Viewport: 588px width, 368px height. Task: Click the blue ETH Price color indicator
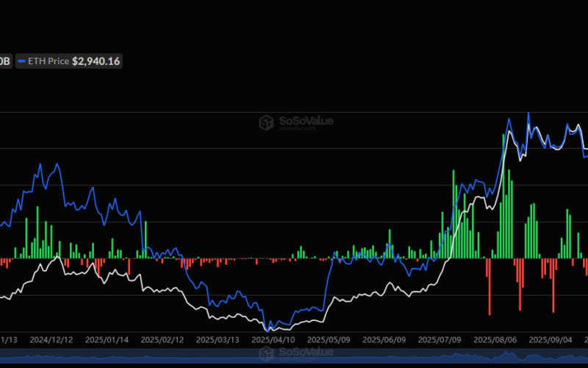22,62
